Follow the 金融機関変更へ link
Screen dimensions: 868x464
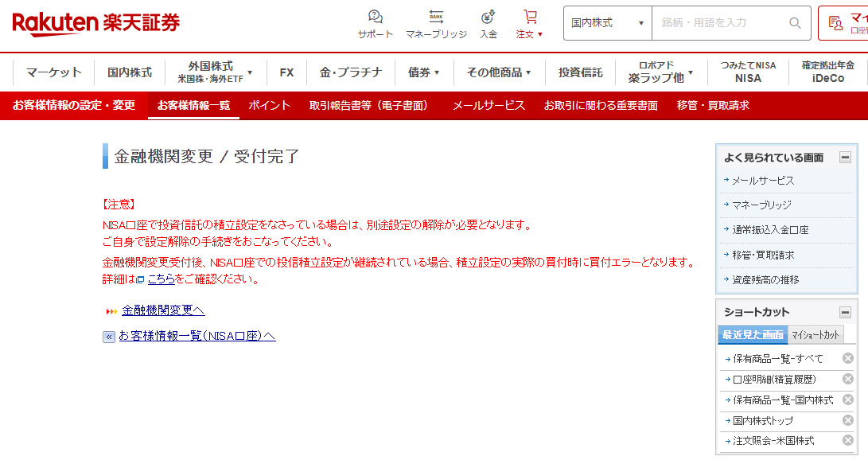[163, 310]
